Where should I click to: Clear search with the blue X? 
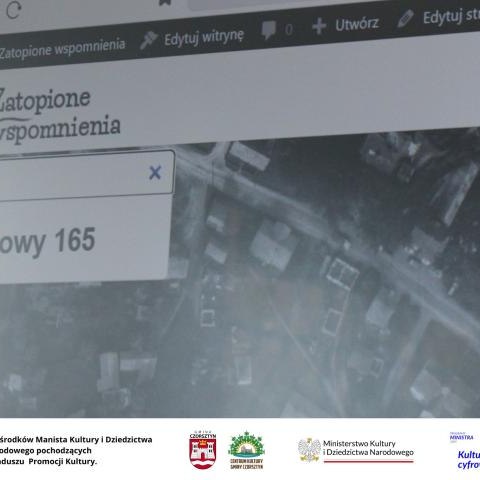coord(155,173)
